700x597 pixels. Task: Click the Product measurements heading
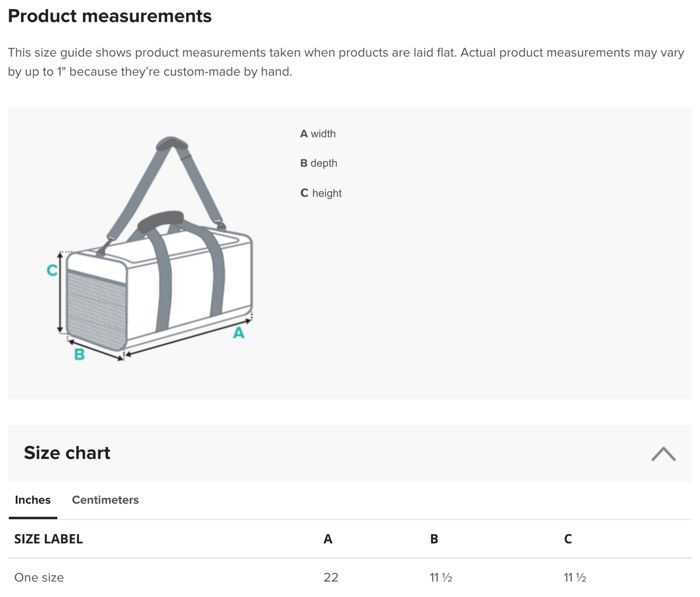point(110,16)
